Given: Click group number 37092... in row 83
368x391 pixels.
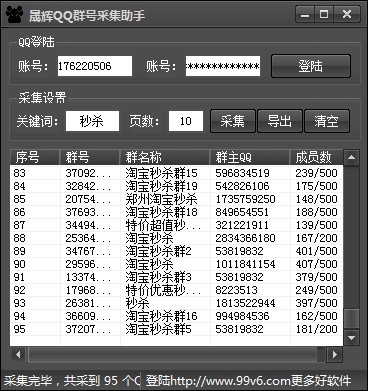Looking at the screenshot, I should (88, 173).
